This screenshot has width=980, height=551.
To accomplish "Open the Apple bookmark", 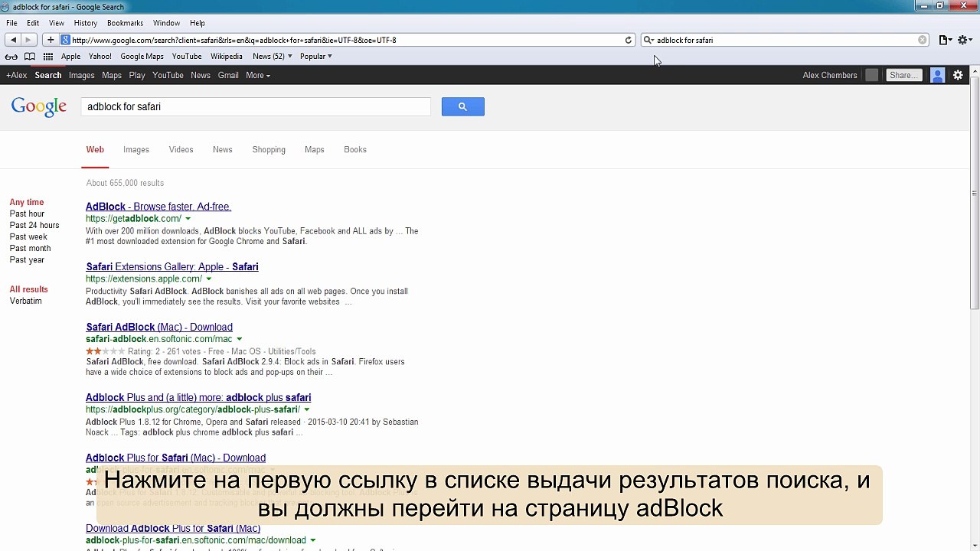I will pos(70,57).
